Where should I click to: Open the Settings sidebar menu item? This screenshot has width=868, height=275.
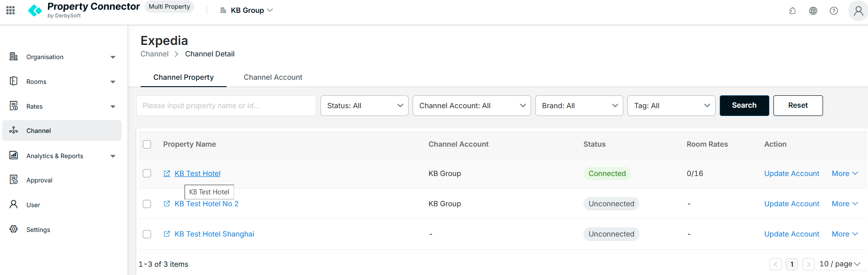click(62, 230)
